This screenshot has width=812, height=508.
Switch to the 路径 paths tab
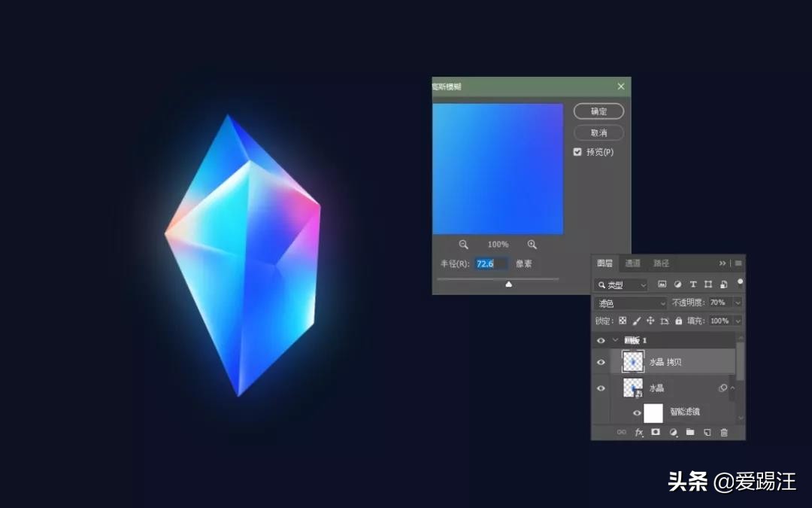point(661,263)
